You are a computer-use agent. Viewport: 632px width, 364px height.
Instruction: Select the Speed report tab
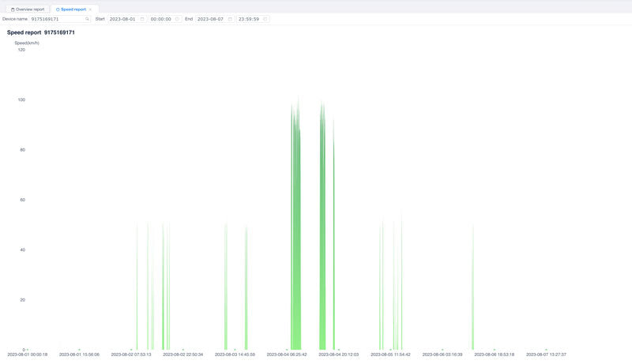(73, 9)
